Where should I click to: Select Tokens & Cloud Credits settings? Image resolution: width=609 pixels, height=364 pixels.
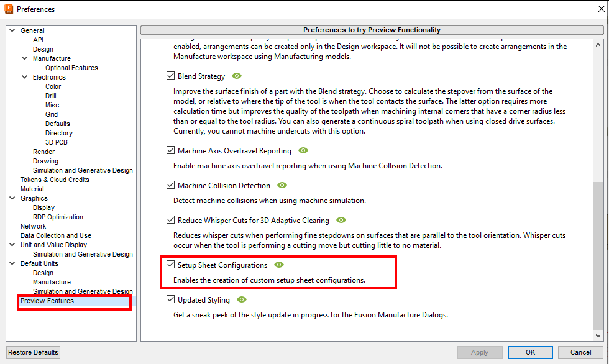(54, 179)
